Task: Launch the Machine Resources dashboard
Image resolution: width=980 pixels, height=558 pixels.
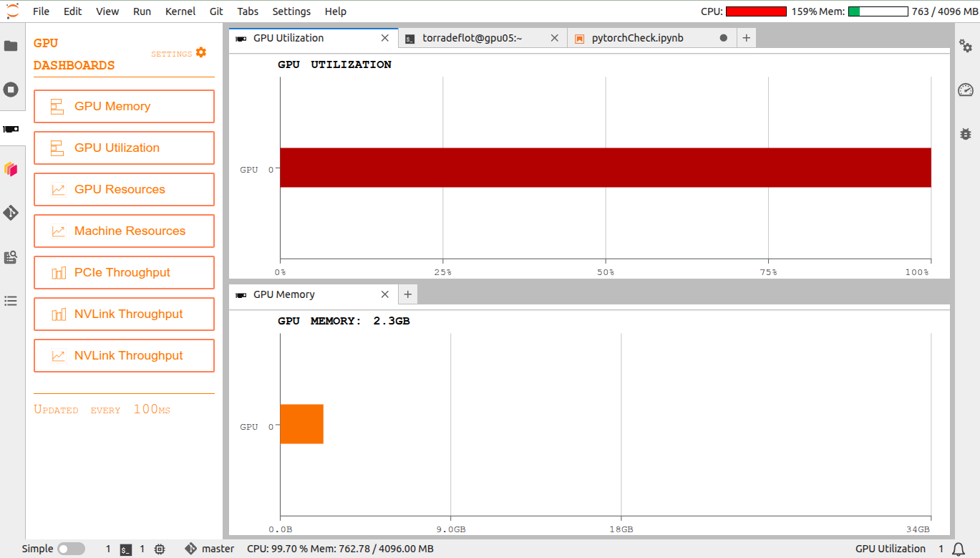Action: pyautogui.click(x=124, y=231)
